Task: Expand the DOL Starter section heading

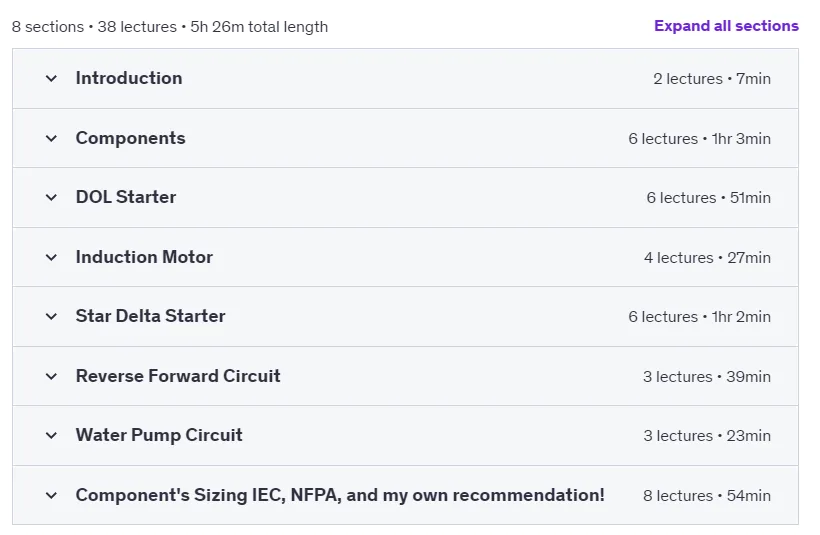Action: (x=126, y=197)
